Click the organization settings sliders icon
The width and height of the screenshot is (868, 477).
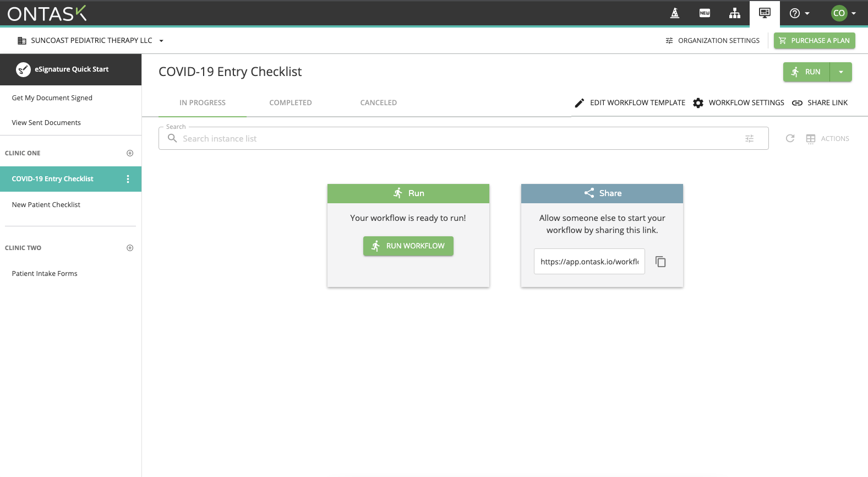point(669,41)
